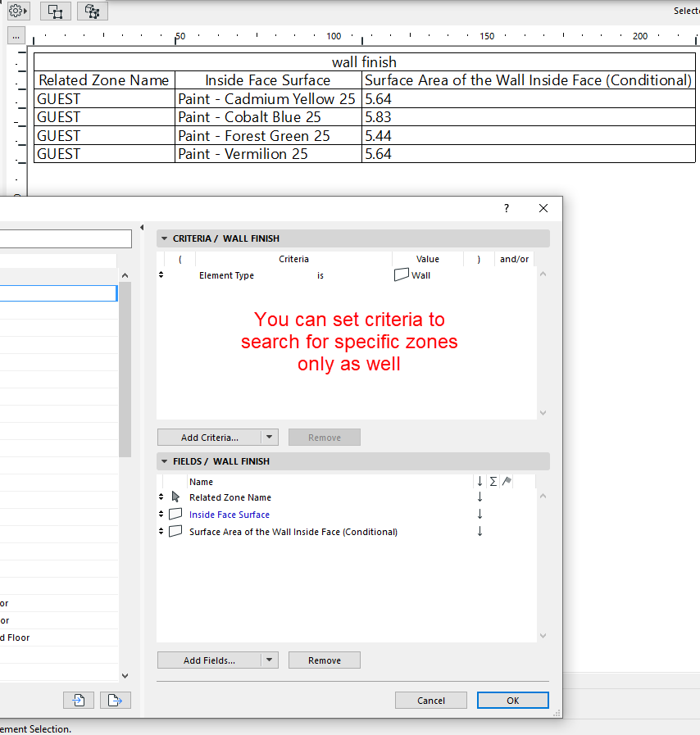
Task: Click the 5.83 surface area cell
Action: point(529,117)
